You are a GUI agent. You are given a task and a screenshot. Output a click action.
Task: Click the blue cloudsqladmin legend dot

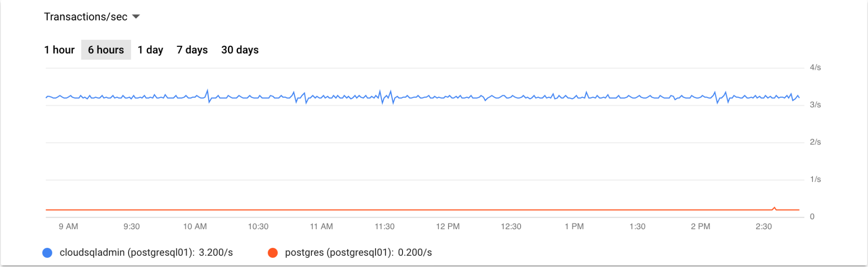[48, 252]
